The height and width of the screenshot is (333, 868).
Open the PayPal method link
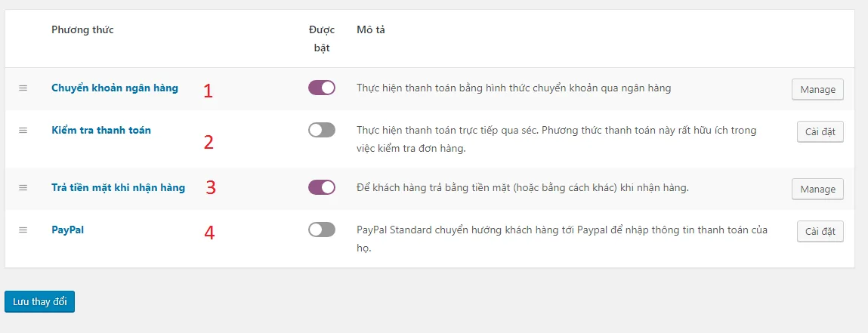(x=67, y=230)
